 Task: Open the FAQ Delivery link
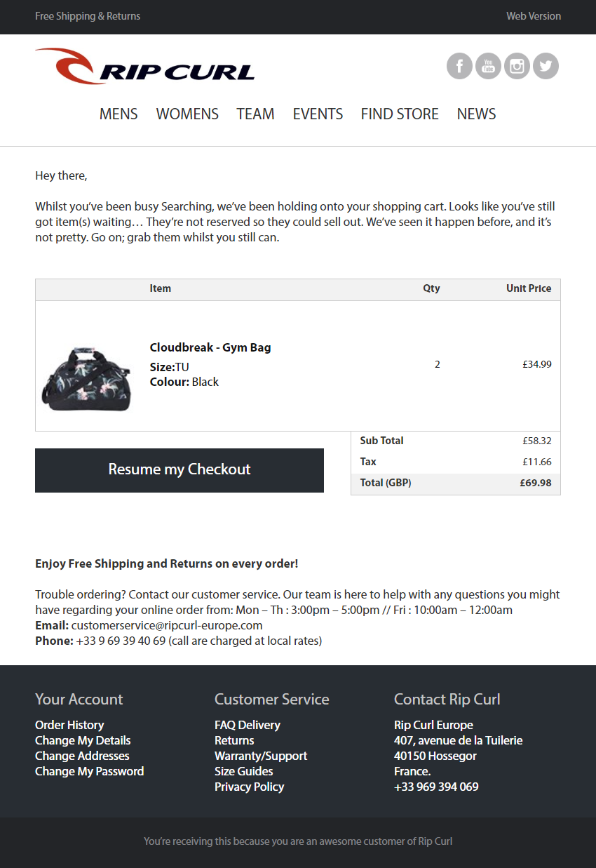click(248, 725)
